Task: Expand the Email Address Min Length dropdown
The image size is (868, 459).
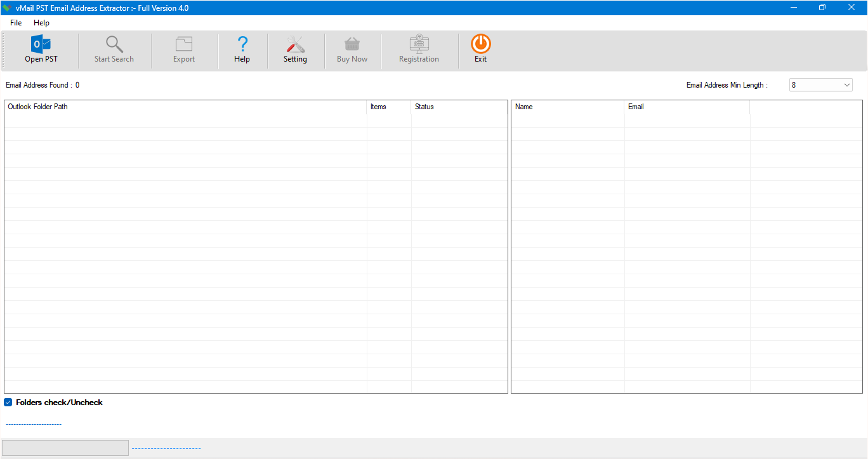Action: [x=847, y=84]
